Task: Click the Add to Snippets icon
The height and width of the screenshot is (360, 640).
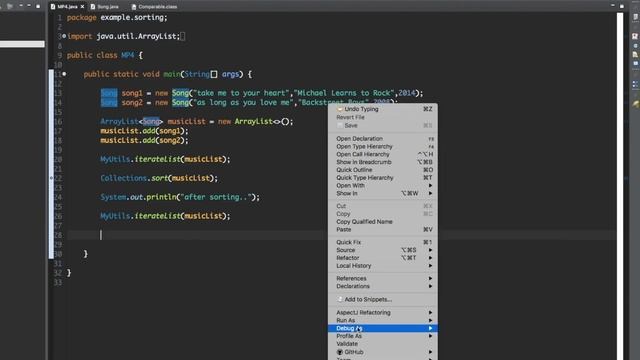Action: tap(340, 299)
